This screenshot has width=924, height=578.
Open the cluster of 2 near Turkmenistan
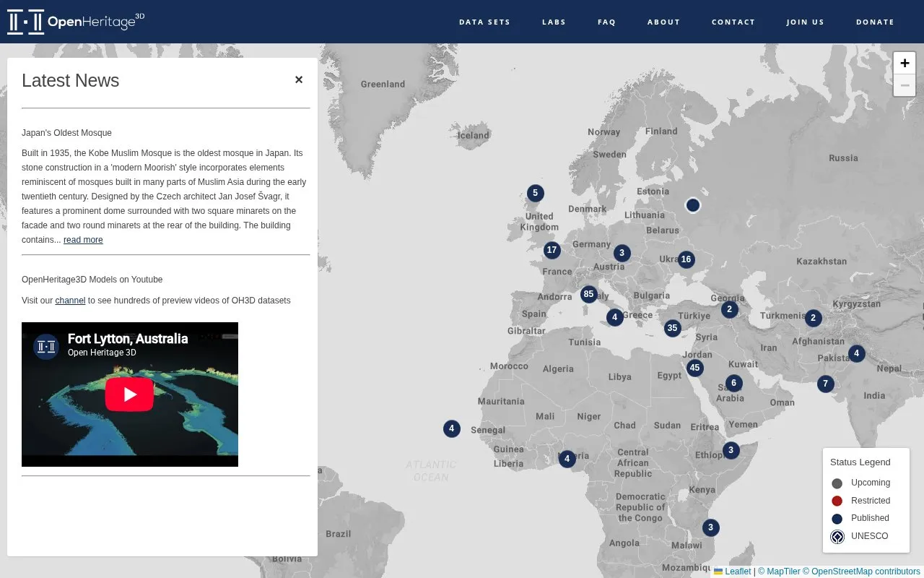click(x=813, y=318)
